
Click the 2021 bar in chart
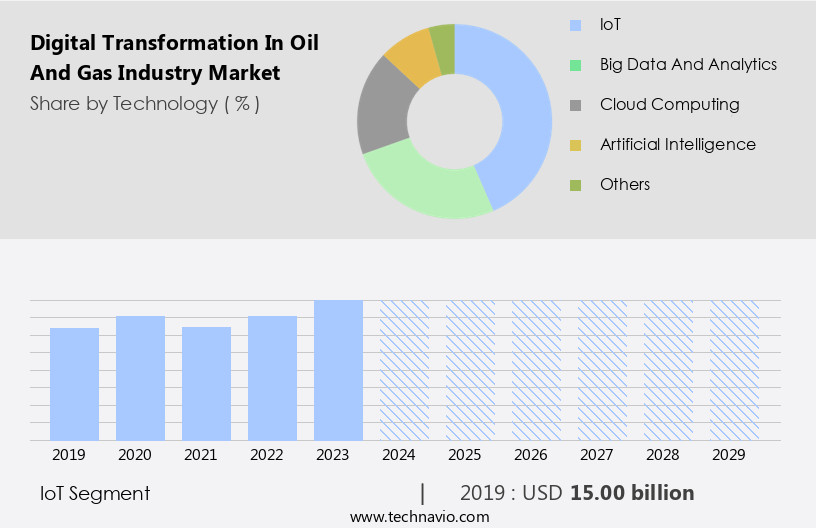pos(206,384)
